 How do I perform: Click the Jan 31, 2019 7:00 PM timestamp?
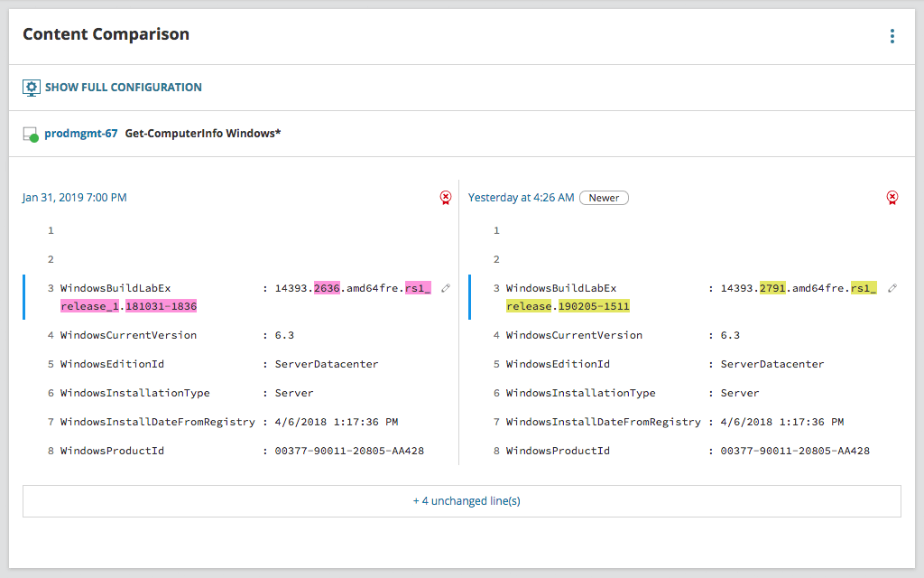pos(73,197)
